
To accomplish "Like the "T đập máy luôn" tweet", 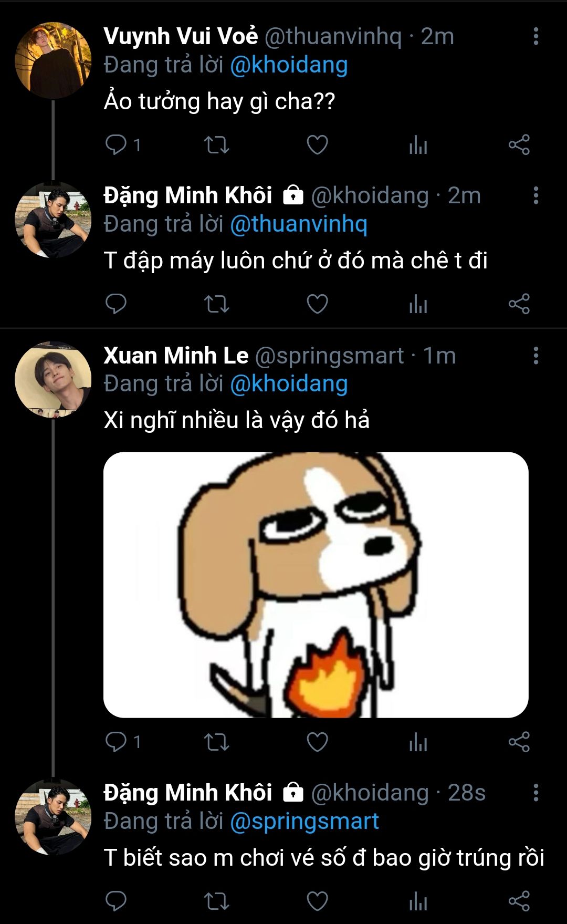I will [x=317, y=304].
